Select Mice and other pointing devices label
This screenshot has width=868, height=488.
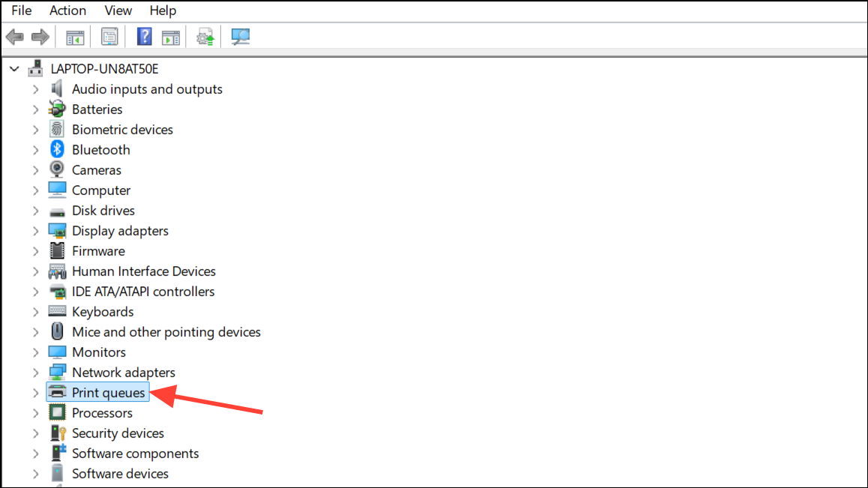click(166, 332)
